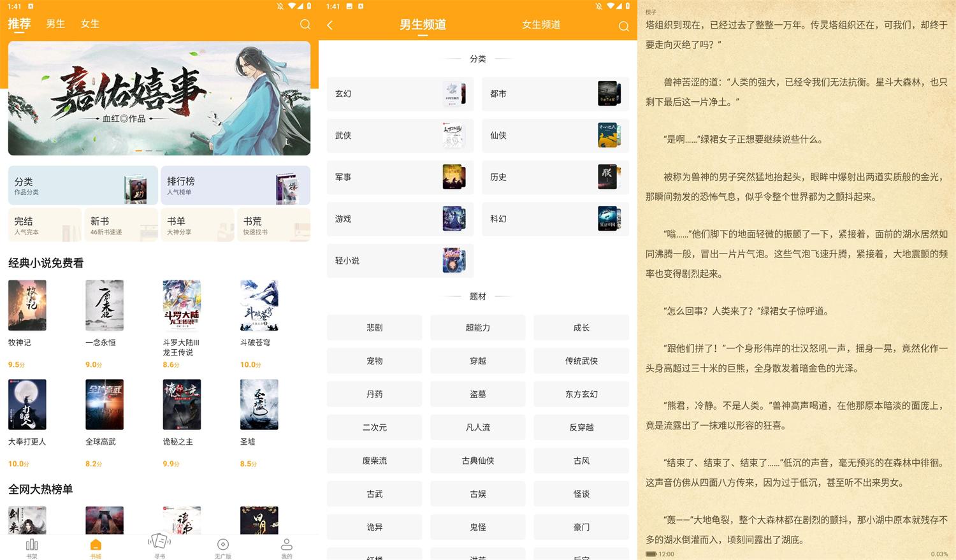Open the 无广版 ad-free version icon
Screen dimensions: 956x560
(222, 547)
